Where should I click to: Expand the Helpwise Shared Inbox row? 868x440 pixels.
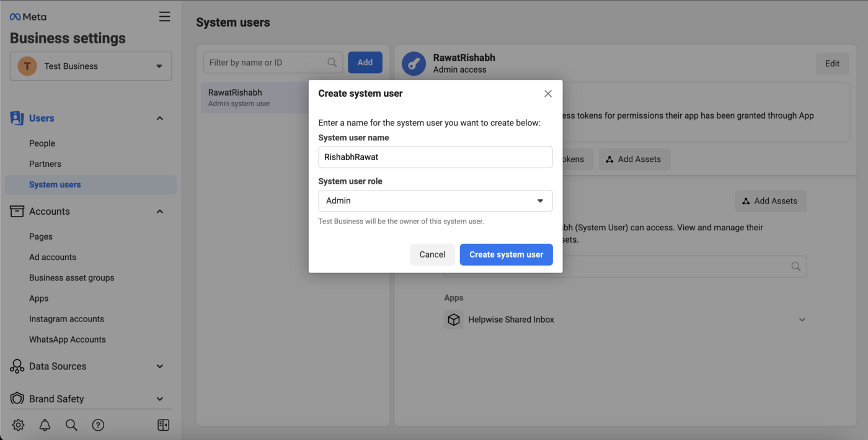tap(802, 320)
